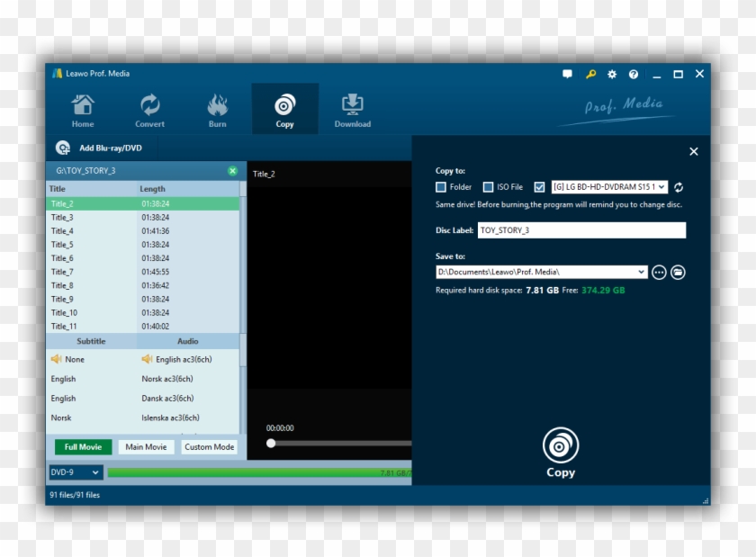Choose the Norsk subtitle

coord(61,418)
